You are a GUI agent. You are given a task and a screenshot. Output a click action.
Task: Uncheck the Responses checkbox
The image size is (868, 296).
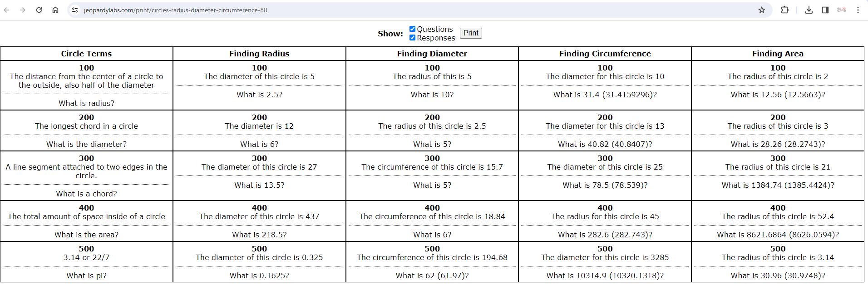412,38
